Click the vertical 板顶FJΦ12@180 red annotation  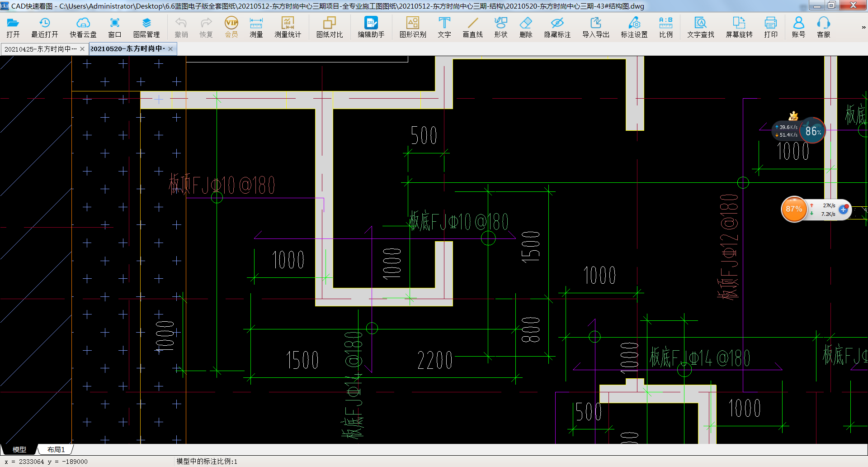(728, 247)
